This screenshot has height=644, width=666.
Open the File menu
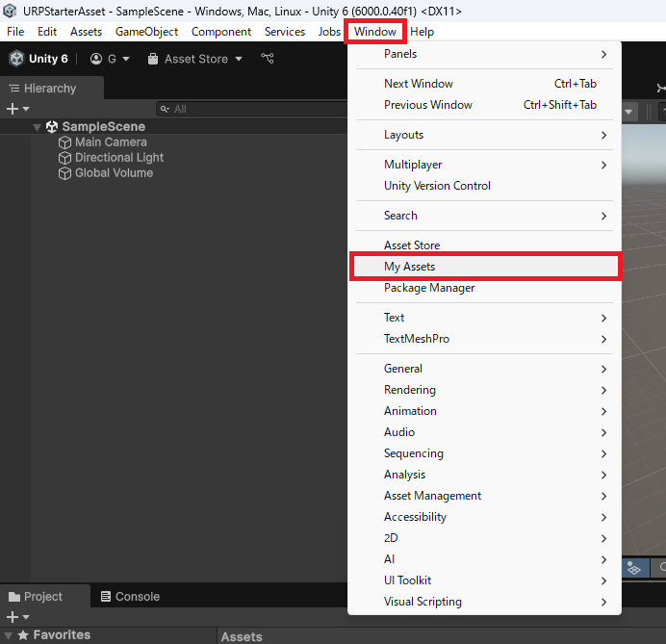click(15, 32)
